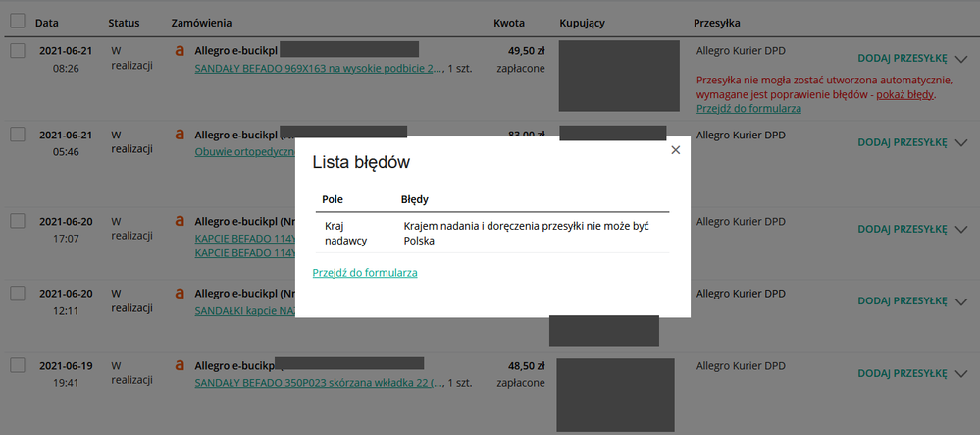
Task: Click the Lista błędów dialog title
Action: [x=361, y=163]
